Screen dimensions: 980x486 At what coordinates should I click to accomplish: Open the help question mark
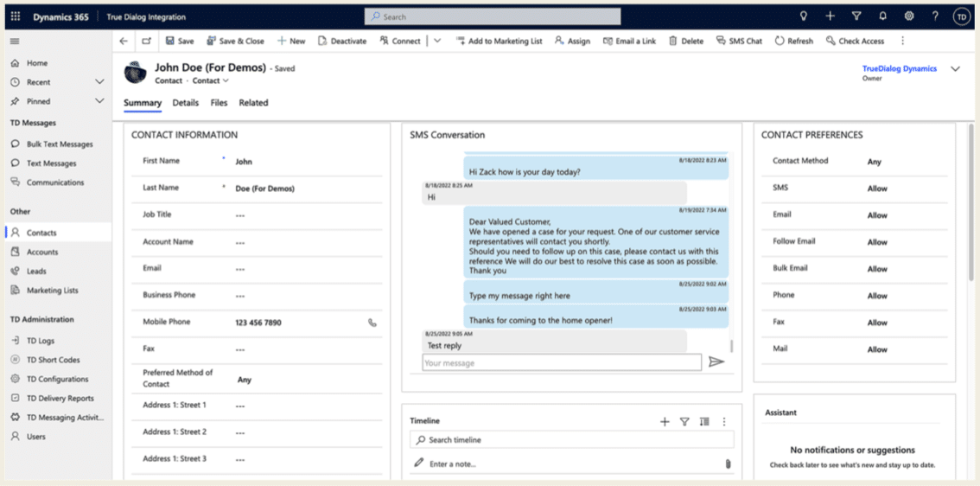click(x=935, y=17)
